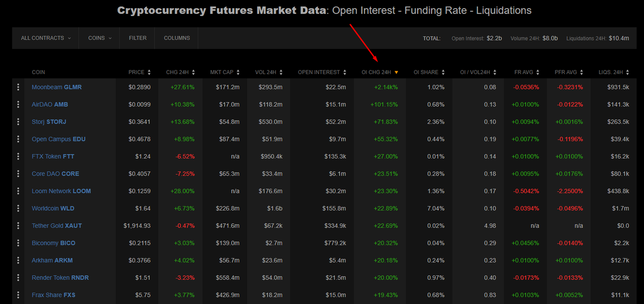This screenshot has height=304, width=644.
Task: Open the Tether Gold XAUT coin link
Action: coord(57,226)
